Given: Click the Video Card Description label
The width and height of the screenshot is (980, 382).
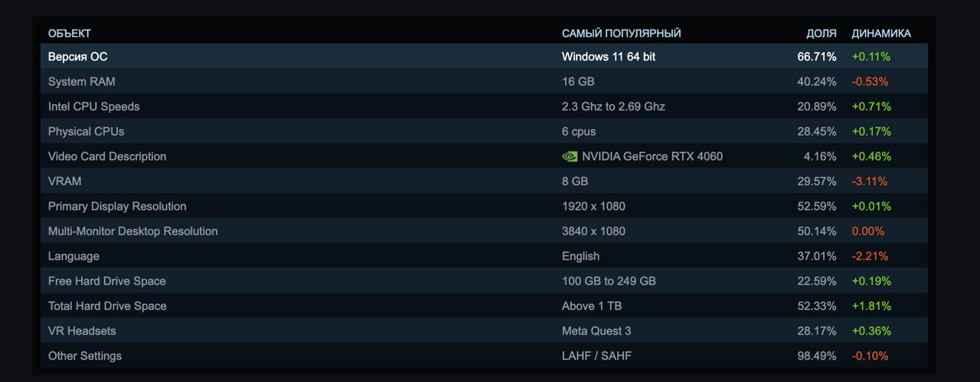Looking at the screenshot, I should tap(107, 156).
